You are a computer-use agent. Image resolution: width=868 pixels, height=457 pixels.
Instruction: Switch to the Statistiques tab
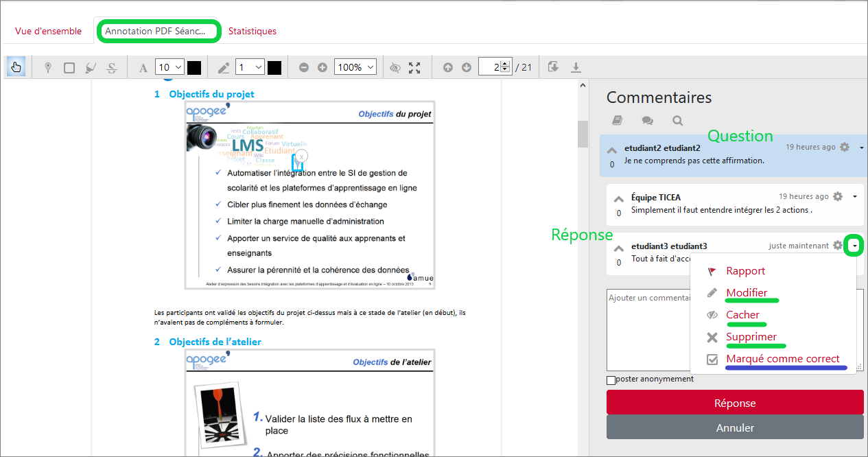(x=253, y=31)
